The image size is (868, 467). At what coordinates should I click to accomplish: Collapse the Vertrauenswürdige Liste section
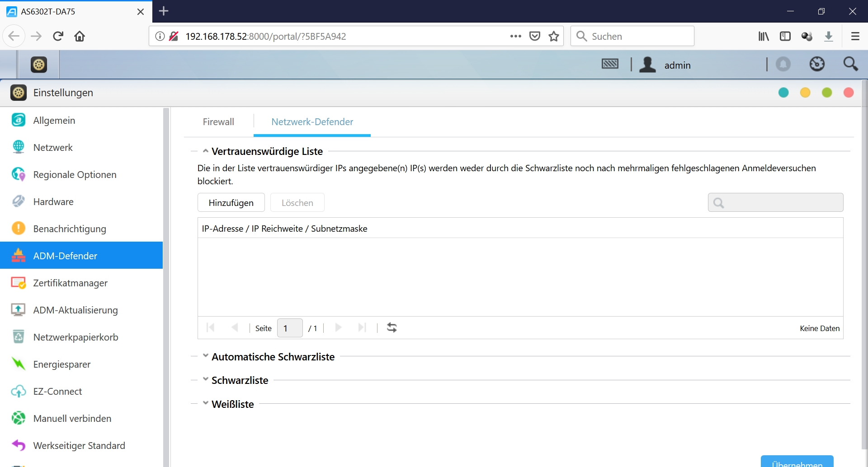click(x=205, y=151)
